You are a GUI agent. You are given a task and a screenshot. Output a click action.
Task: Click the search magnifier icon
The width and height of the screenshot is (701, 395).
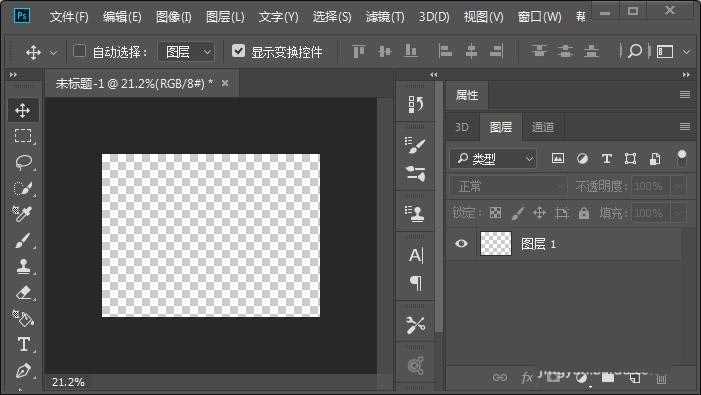pos(635,51)
